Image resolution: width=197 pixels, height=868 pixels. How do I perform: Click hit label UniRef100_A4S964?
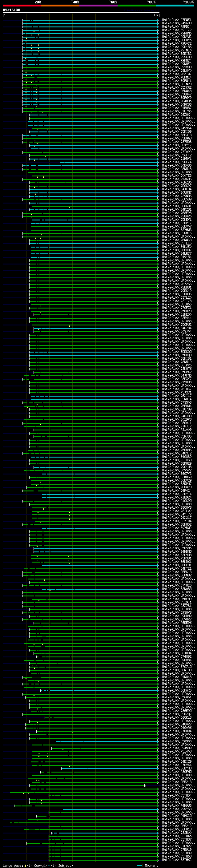click(x=176, y=128)
